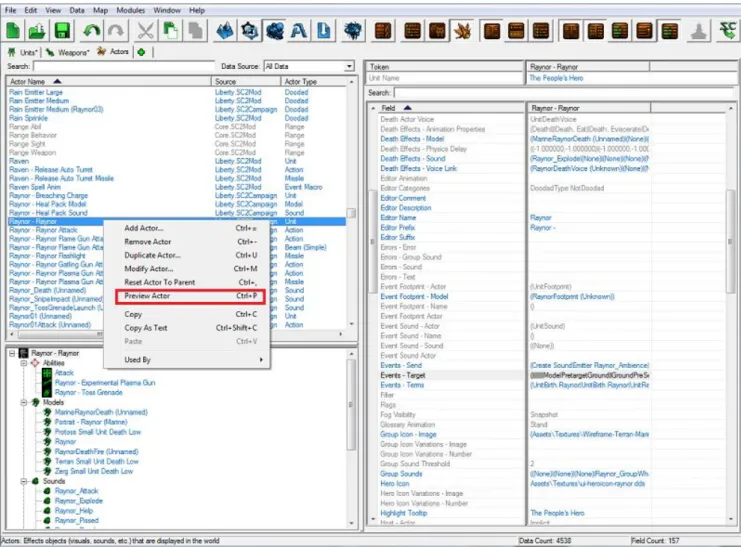Click the New document toolbar icon
The image size is (741, 547).
[14, 31]
